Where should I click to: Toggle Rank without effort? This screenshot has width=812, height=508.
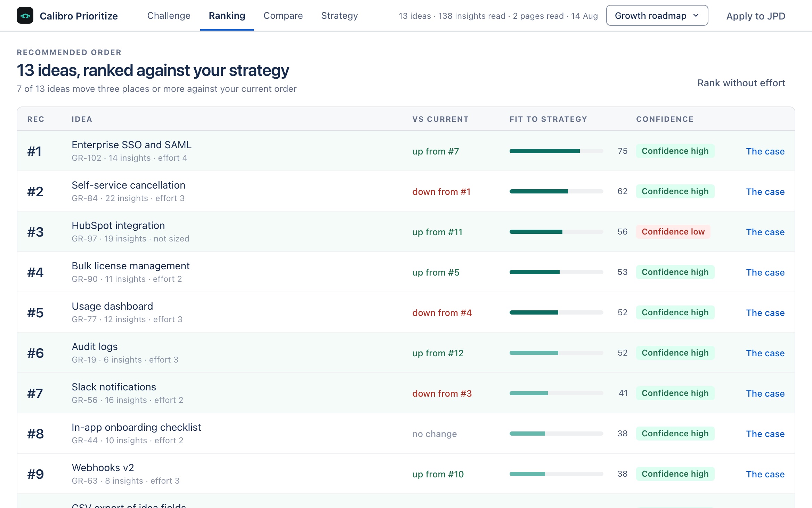click(741, 83)
